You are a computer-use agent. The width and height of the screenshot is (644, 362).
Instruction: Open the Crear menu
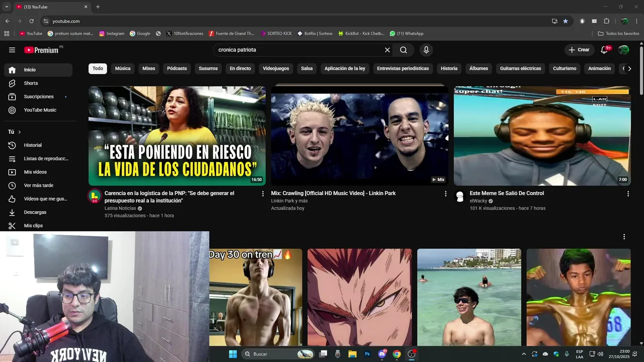(579, 50)
